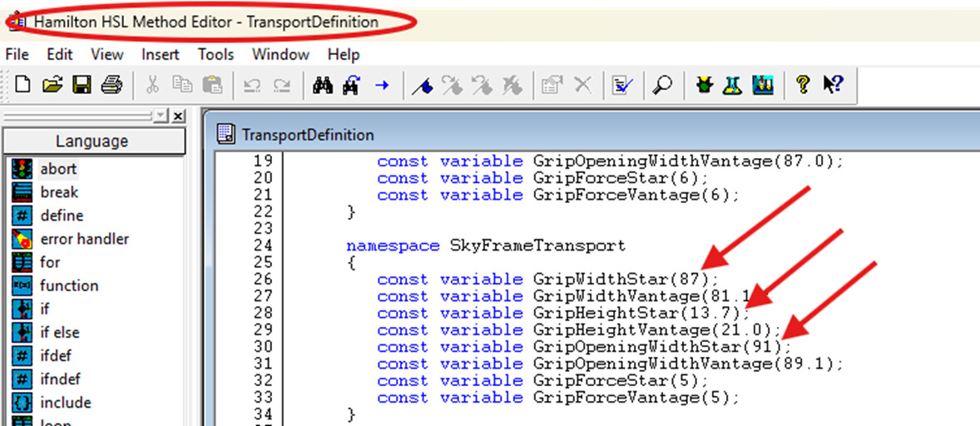980x426 pixels.
Task: Click the syntax check checkmark icon
Action: 622,84
